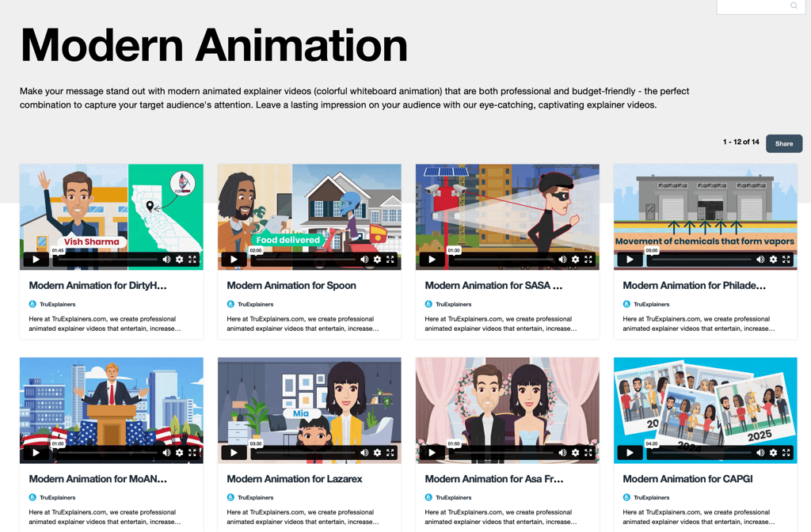Viewport: 811px width, 532px height.
Task: Open title link Modern Animation for MoAN...
Action: (x=97, y=479)
